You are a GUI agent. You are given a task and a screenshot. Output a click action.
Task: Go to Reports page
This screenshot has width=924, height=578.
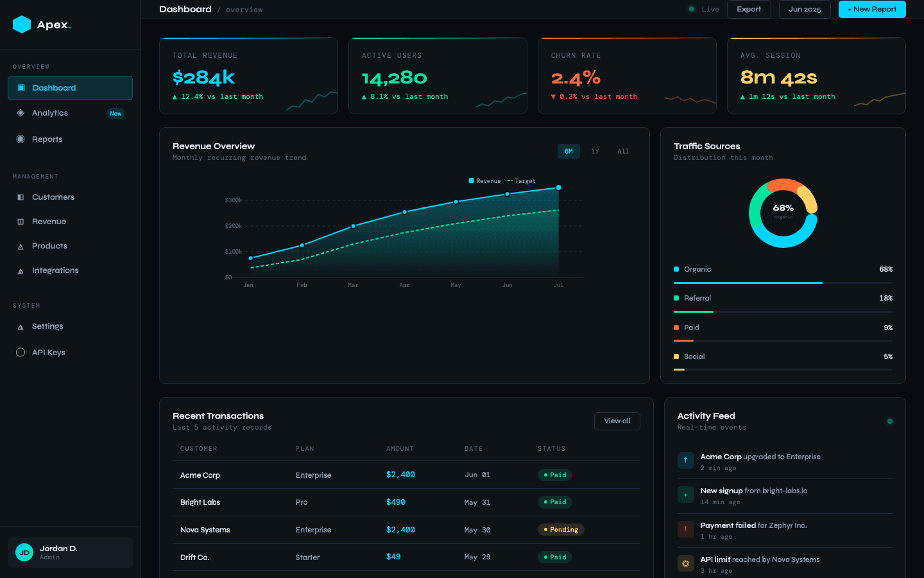click(70, 139)
